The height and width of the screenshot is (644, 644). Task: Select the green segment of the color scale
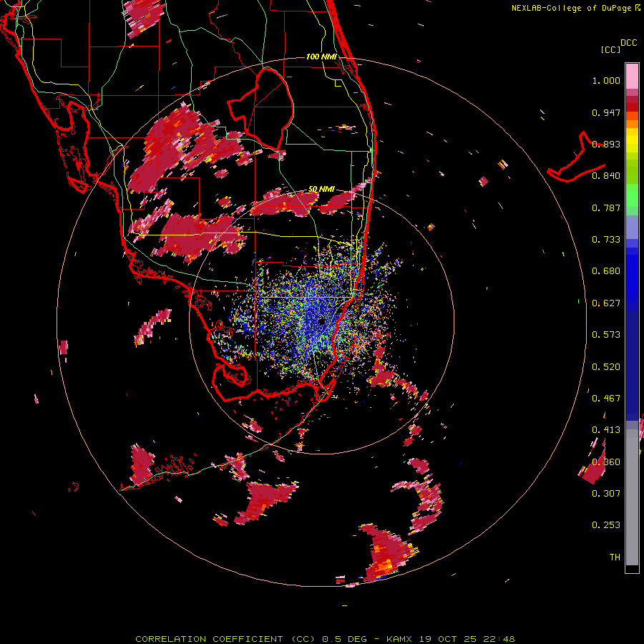632,195
